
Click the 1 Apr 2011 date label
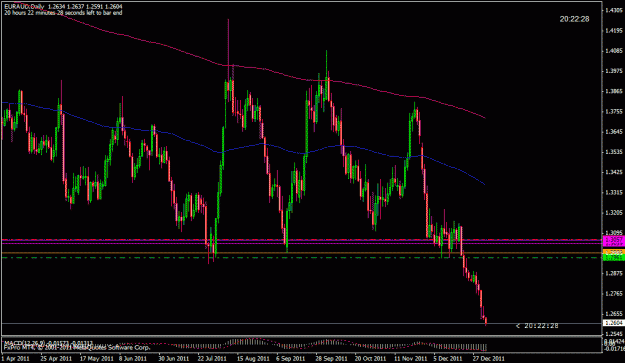tap(15, 359)
